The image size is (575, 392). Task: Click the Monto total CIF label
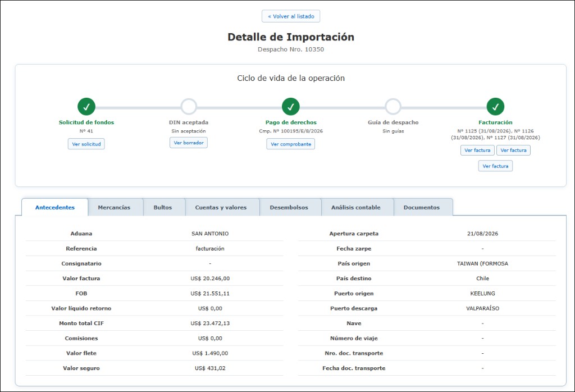click(x=81, y=323)
